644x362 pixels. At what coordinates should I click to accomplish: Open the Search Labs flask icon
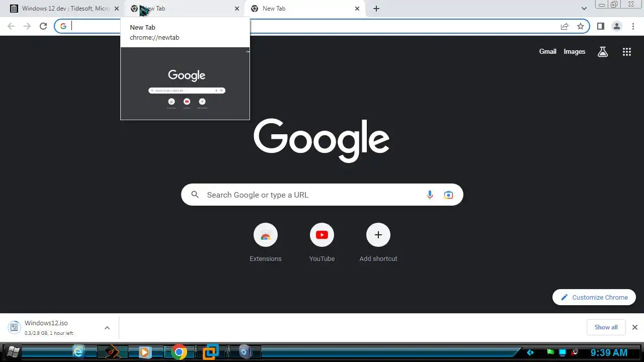tap(603, 51)
